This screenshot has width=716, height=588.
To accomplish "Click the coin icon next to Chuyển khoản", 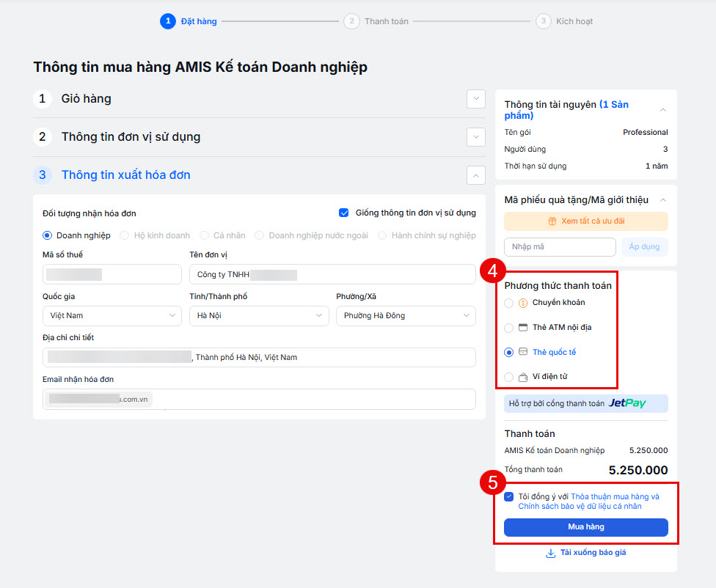I will (523, 303).
